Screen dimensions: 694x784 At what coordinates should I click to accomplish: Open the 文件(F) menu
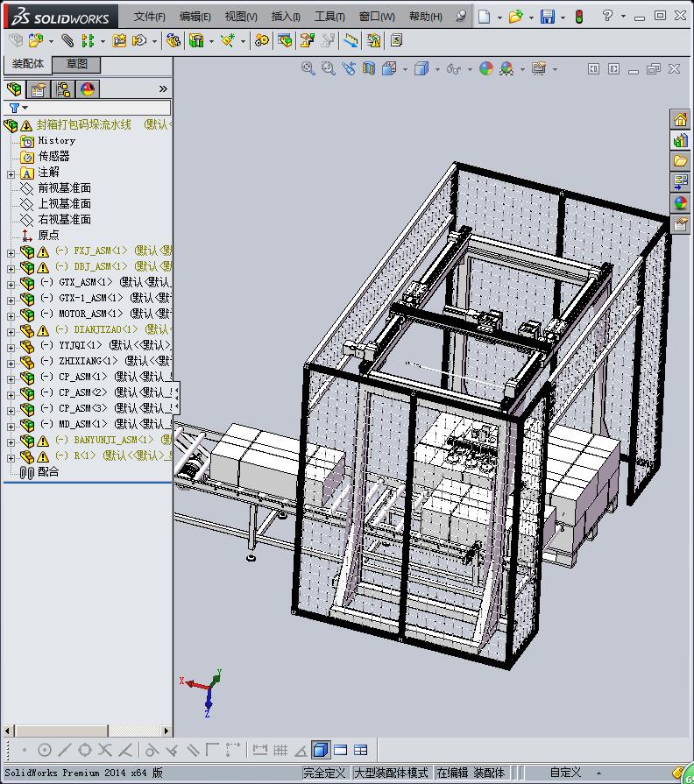point(149,17)
